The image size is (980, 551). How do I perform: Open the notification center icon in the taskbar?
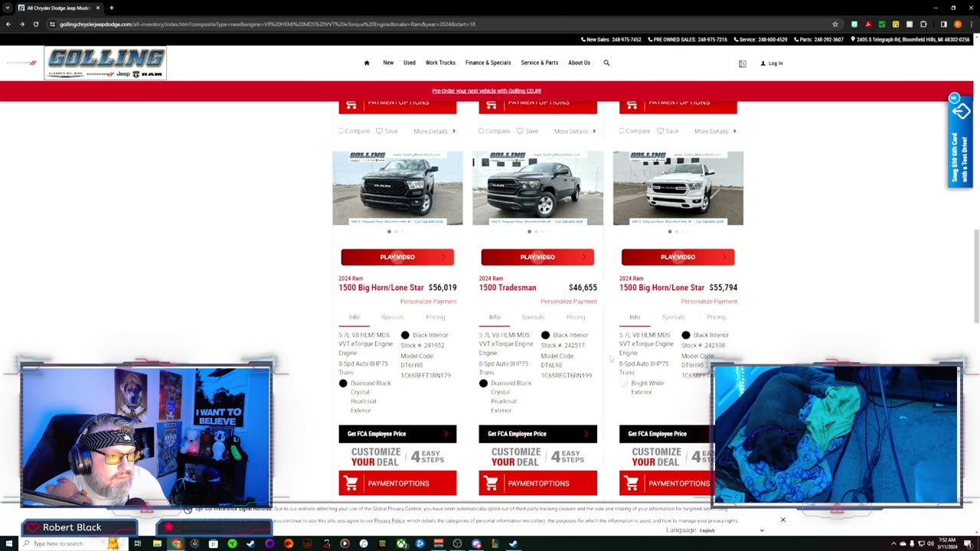[968, 543]
